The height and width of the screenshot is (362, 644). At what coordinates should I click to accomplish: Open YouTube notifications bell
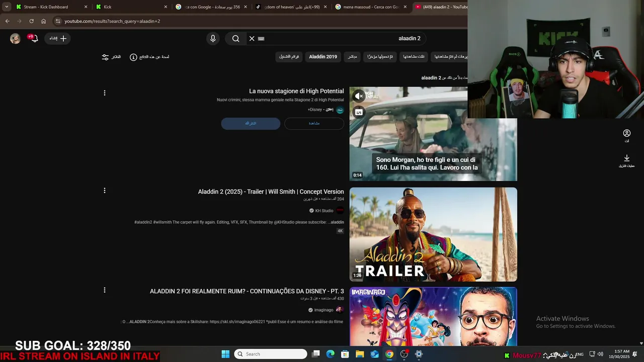click(x=34, y=38)
